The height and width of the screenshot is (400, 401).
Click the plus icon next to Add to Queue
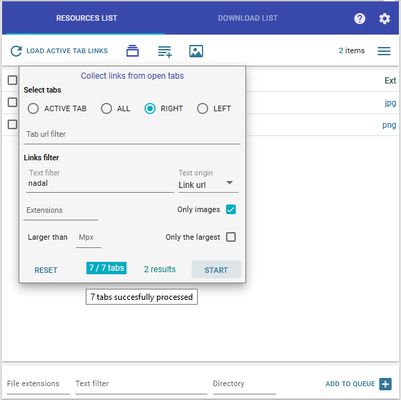[385, 384]
